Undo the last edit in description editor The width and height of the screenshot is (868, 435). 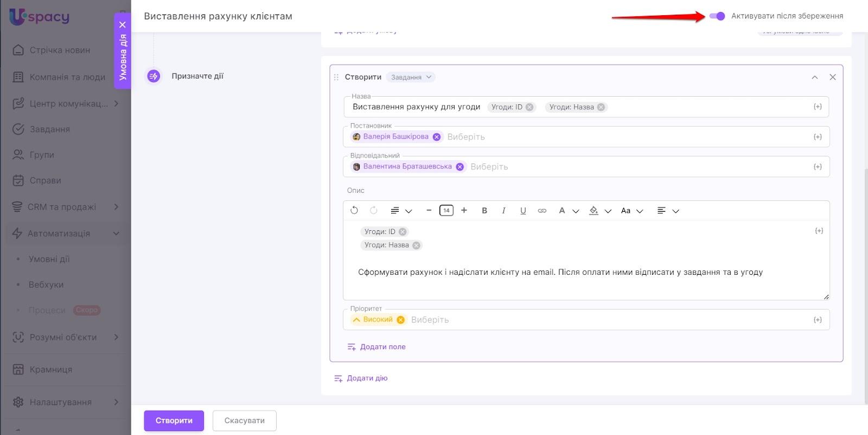[x=354, y=210]
